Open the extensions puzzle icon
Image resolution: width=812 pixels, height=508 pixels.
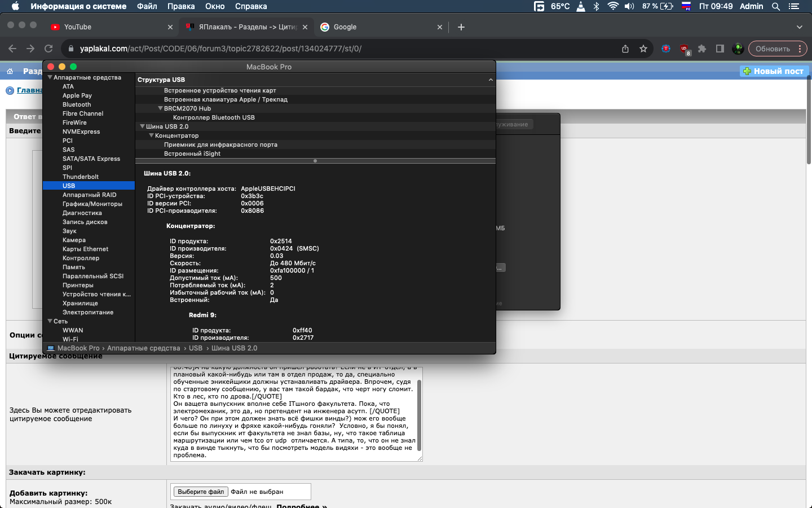pyautogui.click(x=702, y=49)
